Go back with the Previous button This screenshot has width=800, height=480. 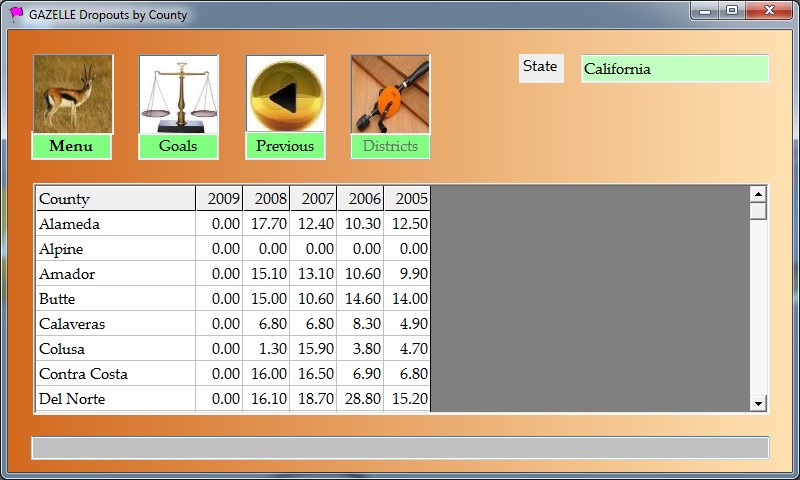coord(285,145)
